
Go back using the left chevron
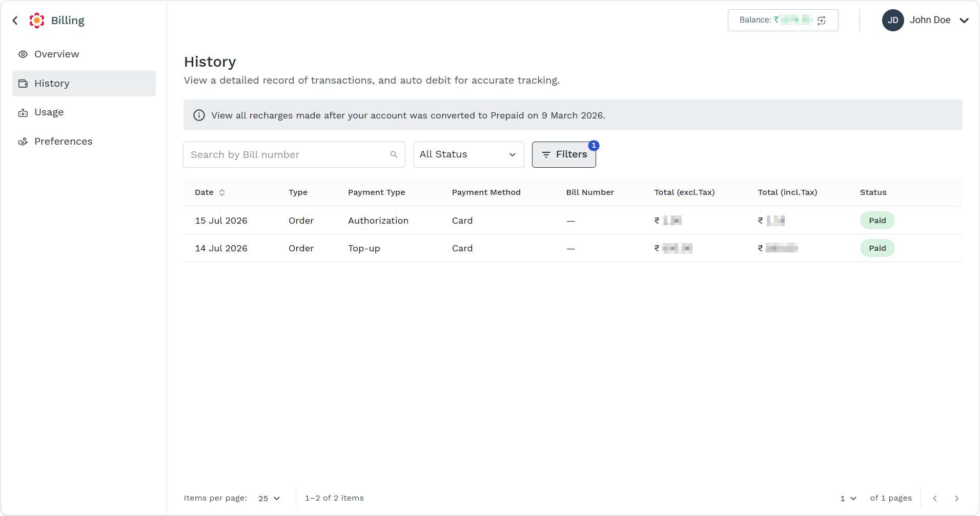pos(15,21)
